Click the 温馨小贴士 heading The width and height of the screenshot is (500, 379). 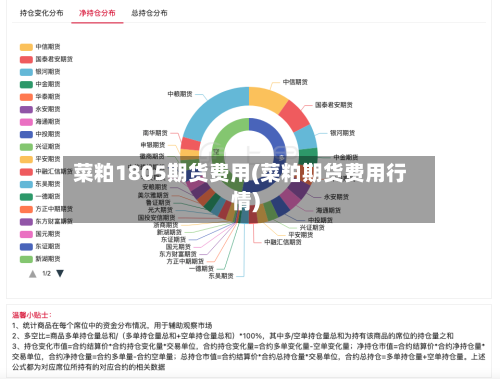tap(32, 315)
